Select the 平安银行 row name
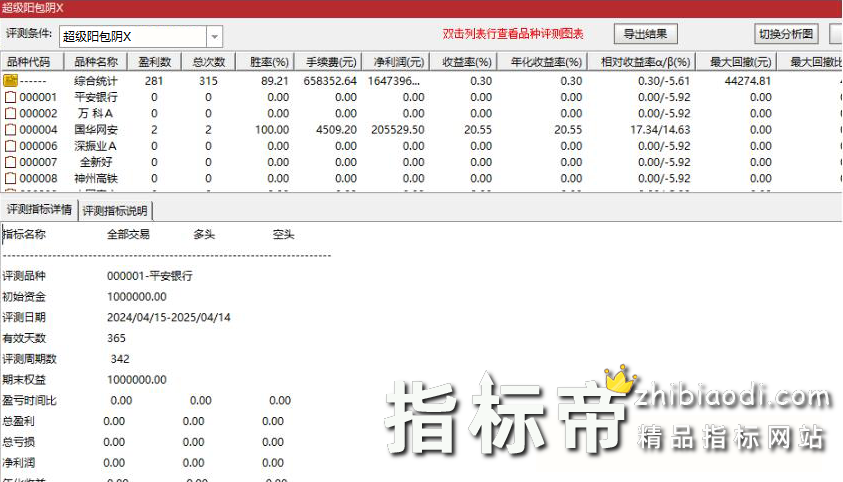Screen dimensions: 843x482 click(96, 97)
